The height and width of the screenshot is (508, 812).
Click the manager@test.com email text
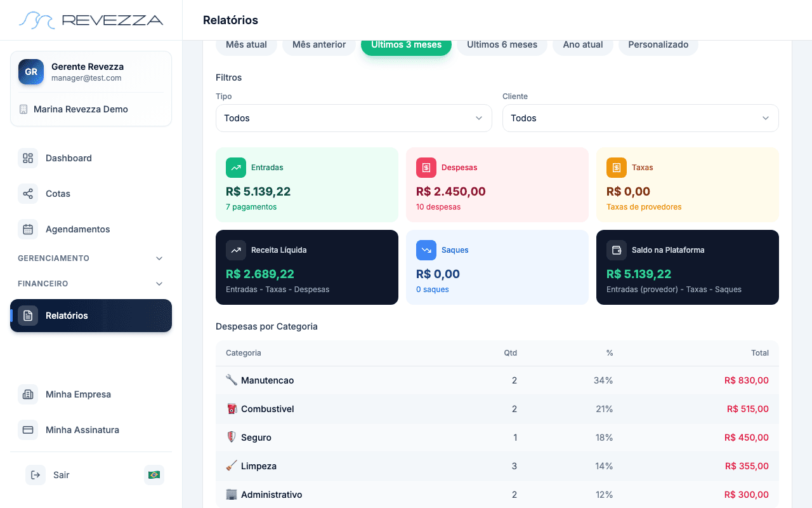pos(86,78)
